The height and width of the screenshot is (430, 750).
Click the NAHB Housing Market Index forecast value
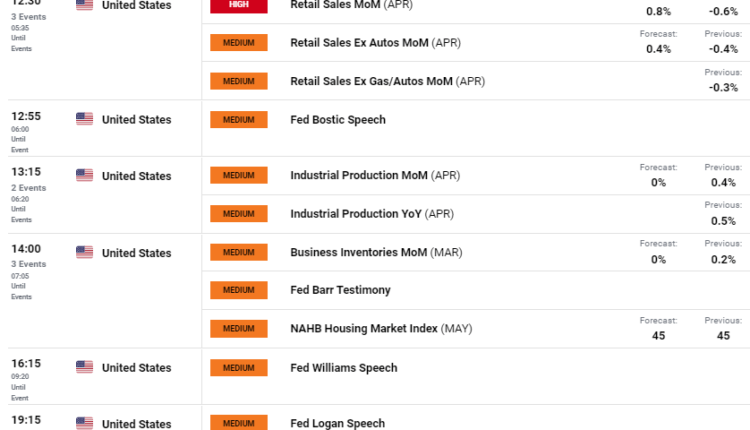(x=658, y=336)
